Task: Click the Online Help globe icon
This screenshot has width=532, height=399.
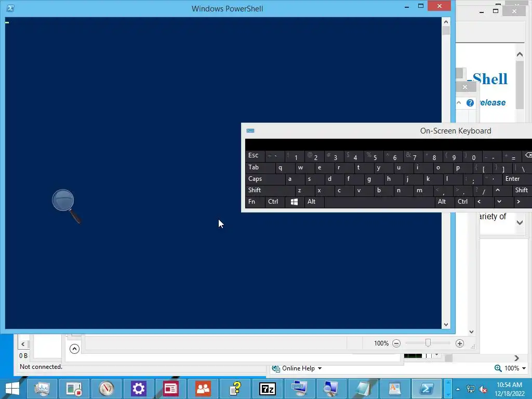Action: (x=276, y=368)
